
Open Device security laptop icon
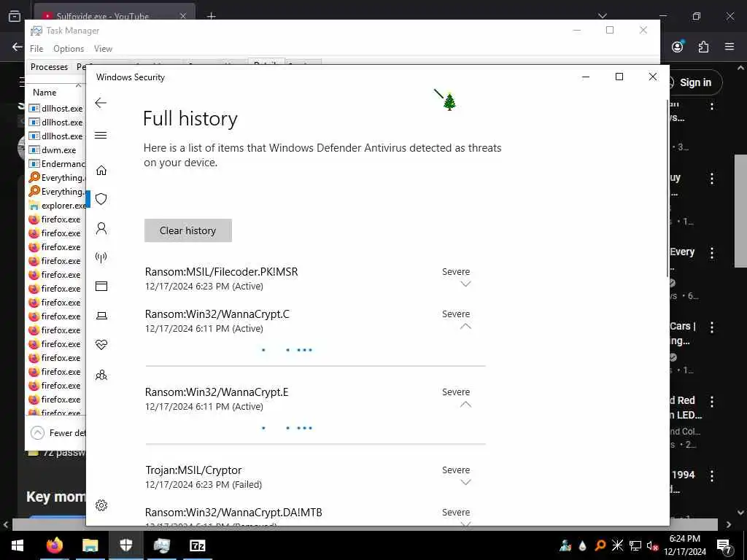point(101,315)
